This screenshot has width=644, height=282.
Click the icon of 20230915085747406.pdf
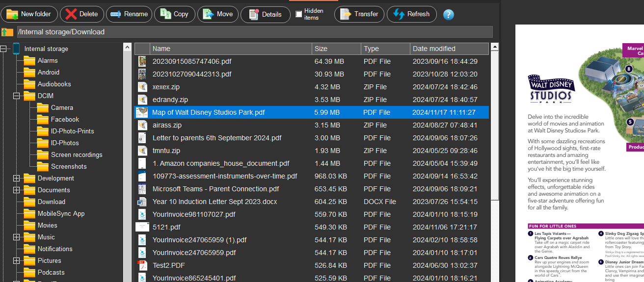(x=142, y=61)
